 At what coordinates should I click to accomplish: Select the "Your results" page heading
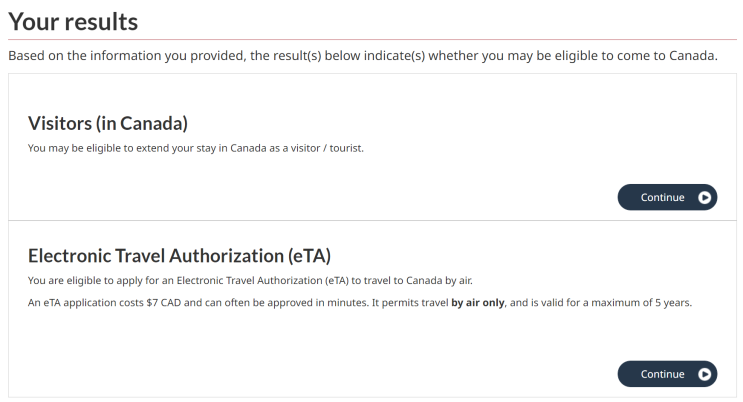(73, 22)
